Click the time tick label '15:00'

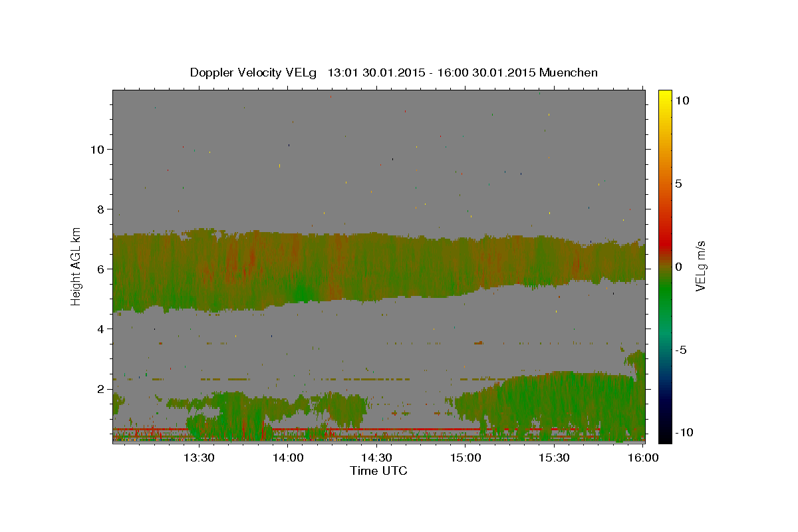coord(465,458)
